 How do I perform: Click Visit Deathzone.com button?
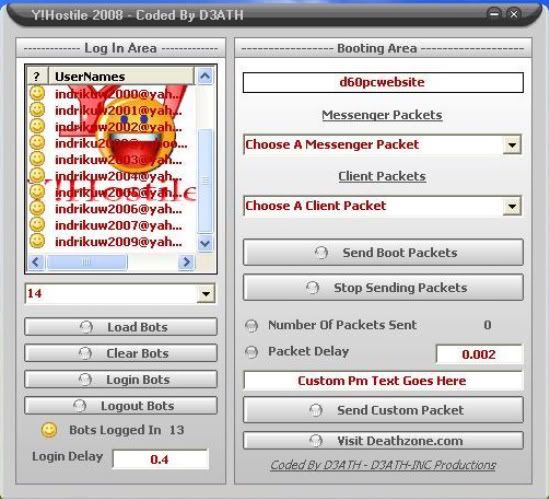pos(383,441)
